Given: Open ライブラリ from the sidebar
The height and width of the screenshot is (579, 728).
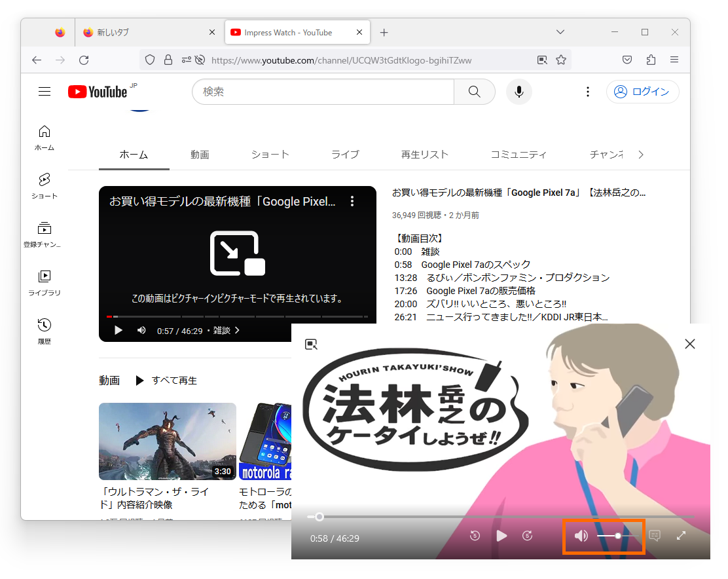Looking at the screenshot, I should (44, 282).
